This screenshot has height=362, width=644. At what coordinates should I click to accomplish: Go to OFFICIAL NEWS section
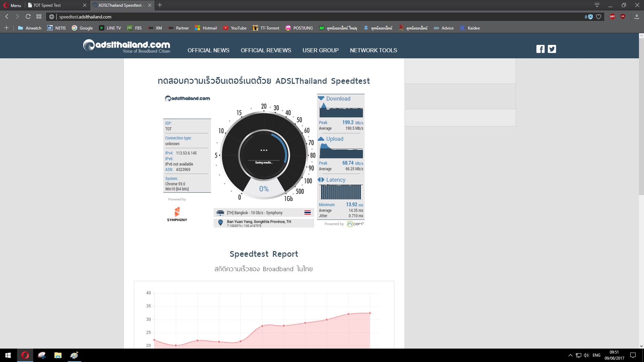[208, 50]
